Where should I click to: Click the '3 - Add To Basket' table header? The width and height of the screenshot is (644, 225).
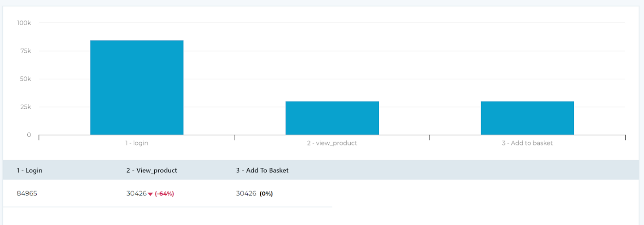262,170
